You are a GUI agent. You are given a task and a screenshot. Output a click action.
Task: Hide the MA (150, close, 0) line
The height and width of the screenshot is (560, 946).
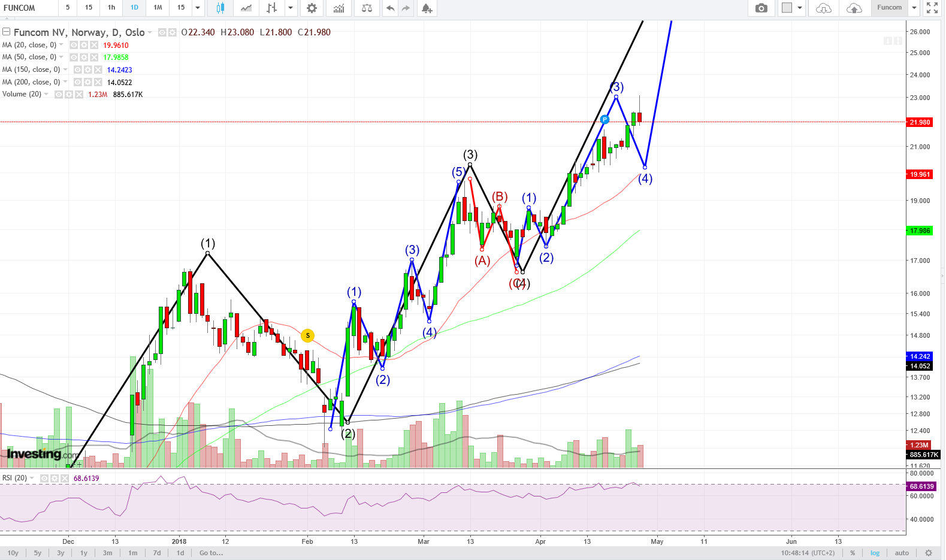pos(77,70)
